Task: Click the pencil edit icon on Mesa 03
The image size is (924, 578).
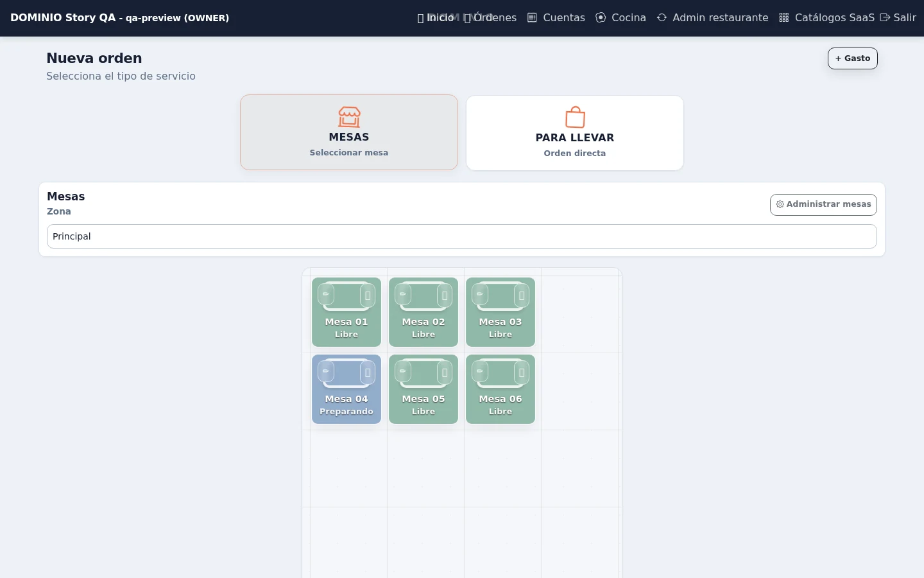Action: [480, 294]
